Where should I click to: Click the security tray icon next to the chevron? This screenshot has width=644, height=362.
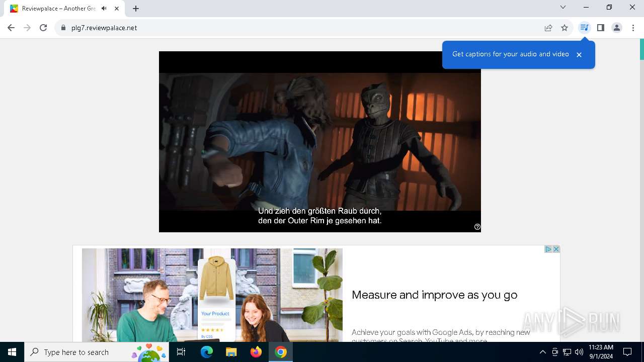(555, 352)
